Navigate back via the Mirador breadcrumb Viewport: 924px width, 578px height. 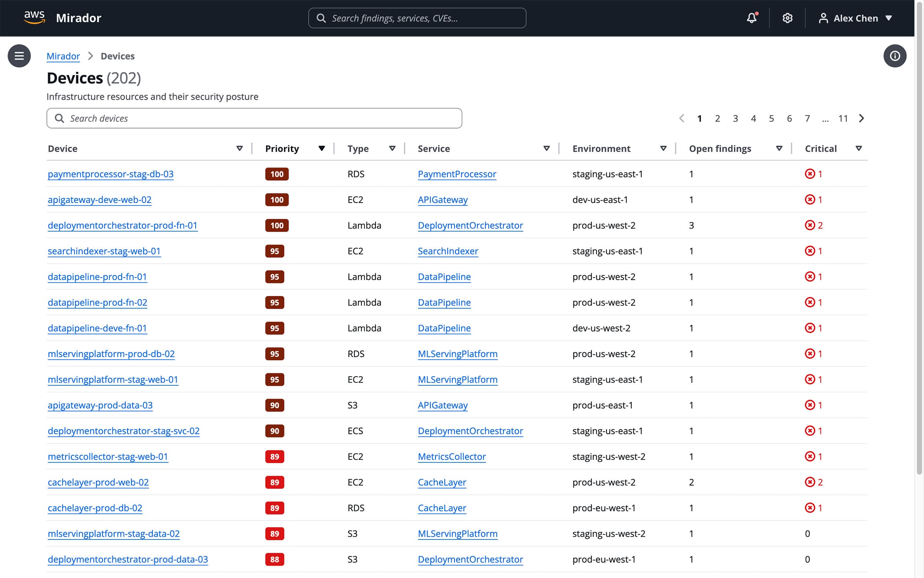coord(63,56)
